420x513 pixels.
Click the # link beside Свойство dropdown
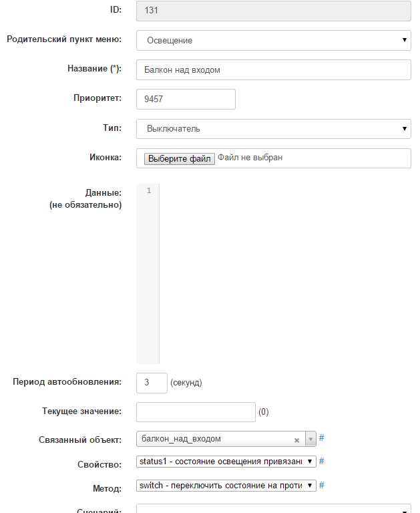click(x=321, y=461)
